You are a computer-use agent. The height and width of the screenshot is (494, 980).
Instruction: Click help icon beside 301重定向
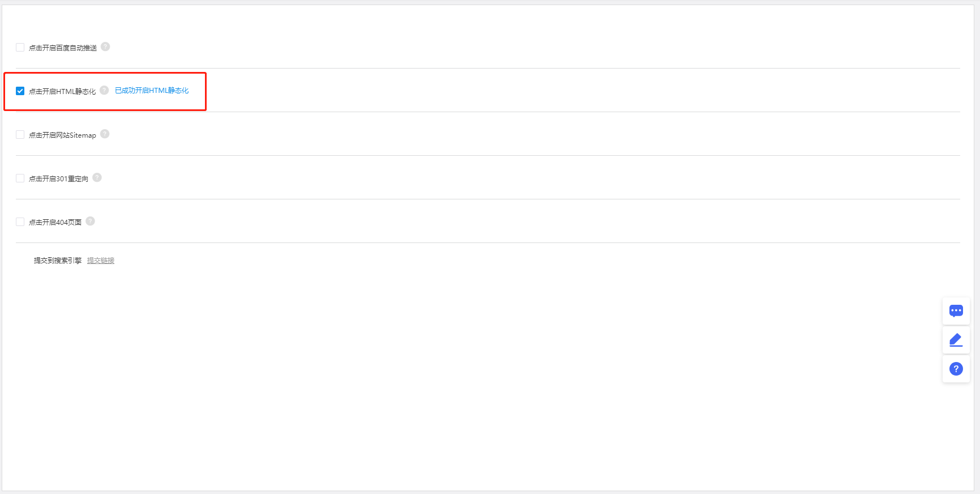[97, 177]
